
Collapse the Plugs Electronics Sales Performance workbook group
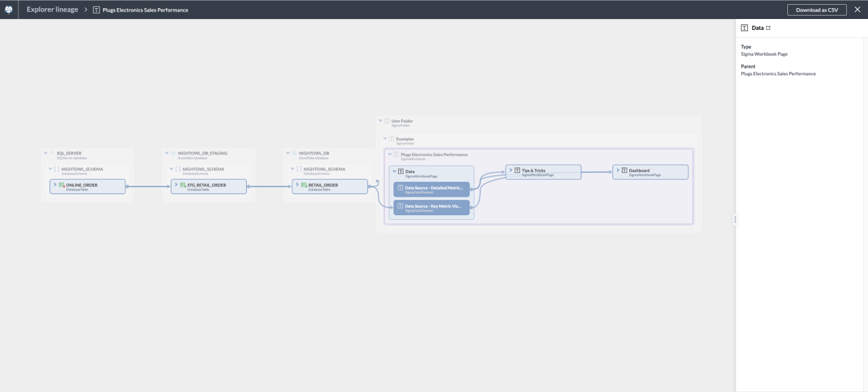389,155
